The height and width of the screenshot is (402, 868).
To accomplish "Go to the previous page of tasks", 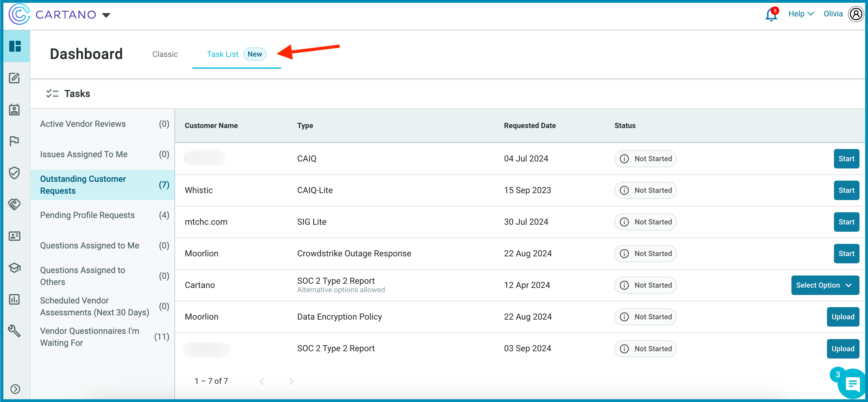I will 262,381.
